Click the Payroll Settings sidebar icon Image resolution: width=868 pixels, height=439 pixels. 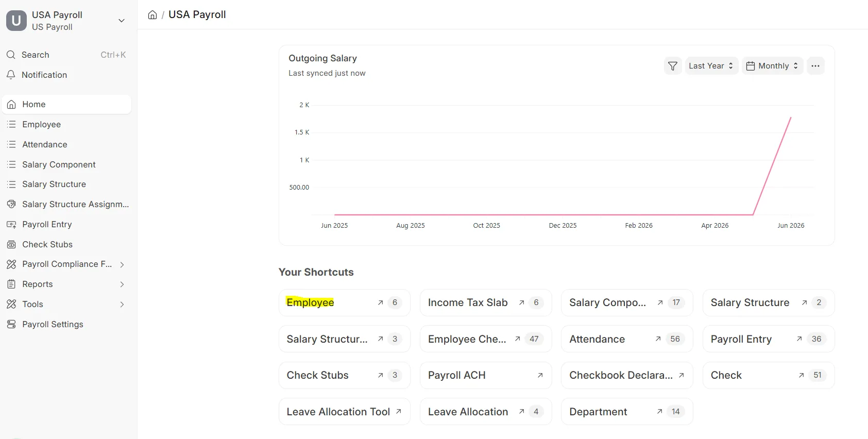pos(11,324)
